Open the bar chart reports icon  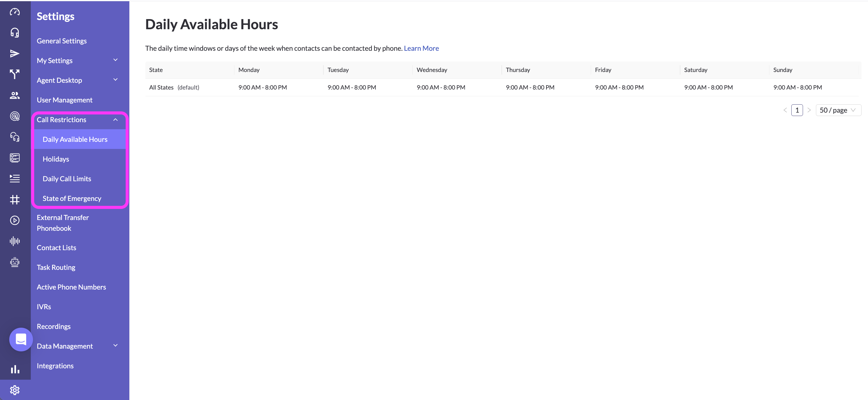[x=14, y=369]
